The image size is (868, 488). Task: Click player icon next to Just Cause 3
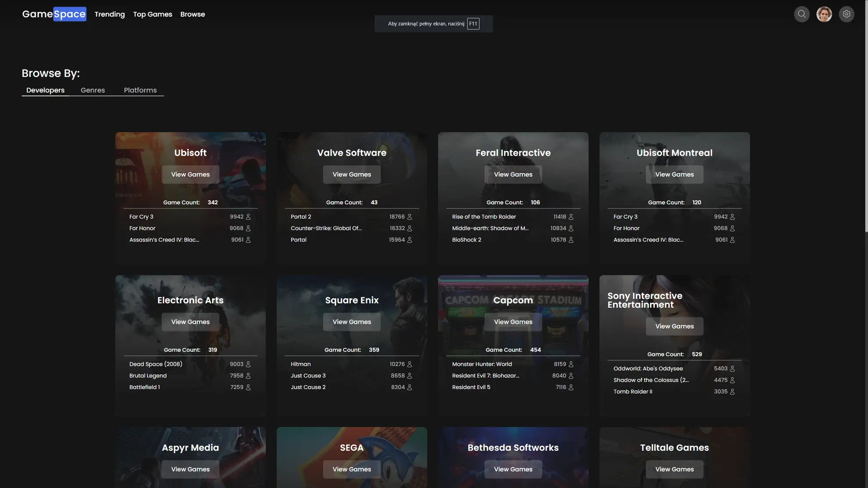(x=409, y=376)
